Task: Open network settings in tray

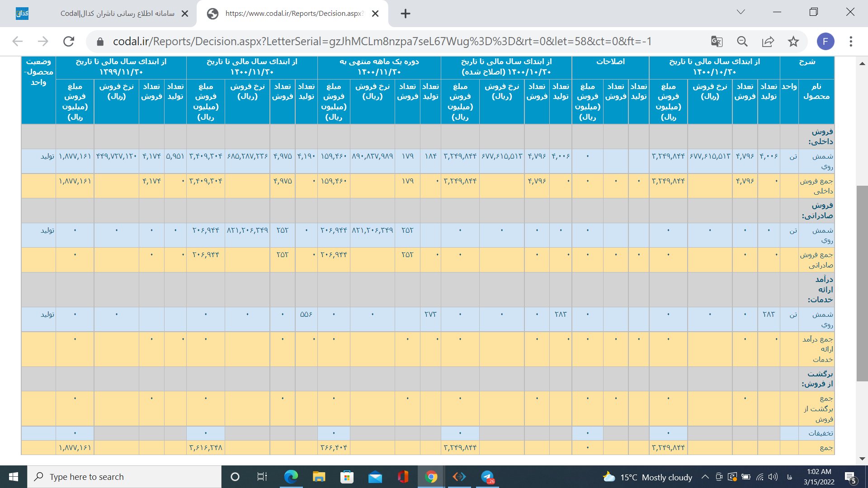Action: (760, 477)
